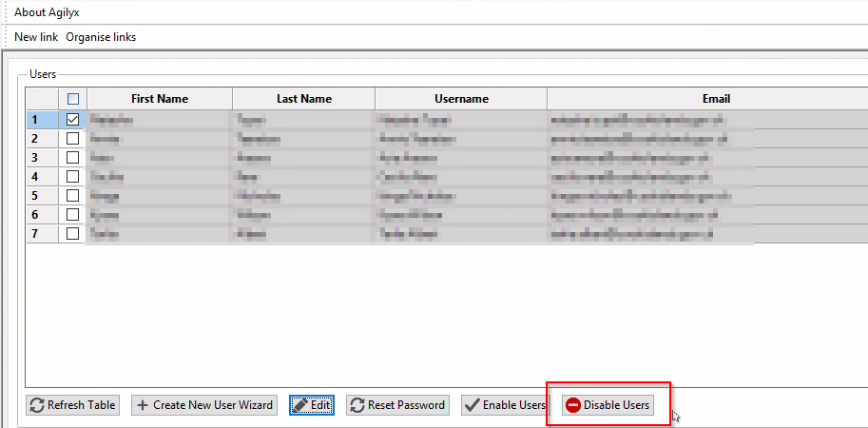Toggle the select-all checkbox in table header

tap(72, 99)
